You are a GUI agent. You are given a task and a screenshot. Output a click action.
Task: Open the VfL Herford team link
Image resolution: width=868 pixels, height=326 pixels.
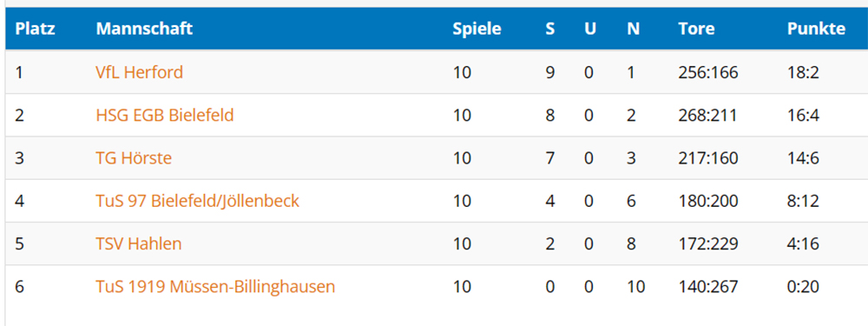(x=139, y=72)
